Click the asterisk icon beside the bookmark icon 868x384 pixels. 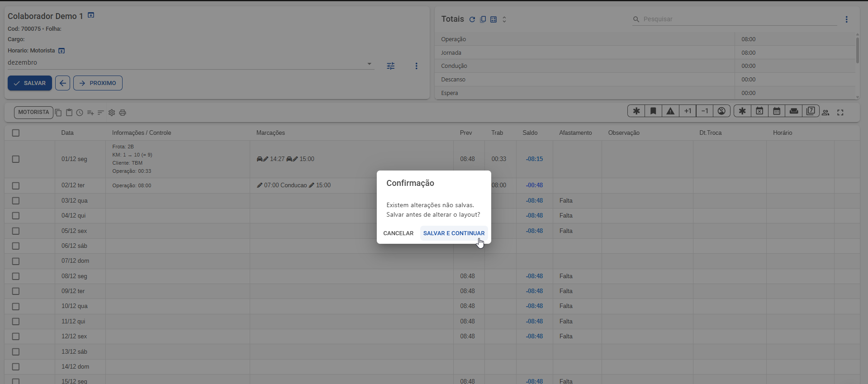tap(636, 111)
